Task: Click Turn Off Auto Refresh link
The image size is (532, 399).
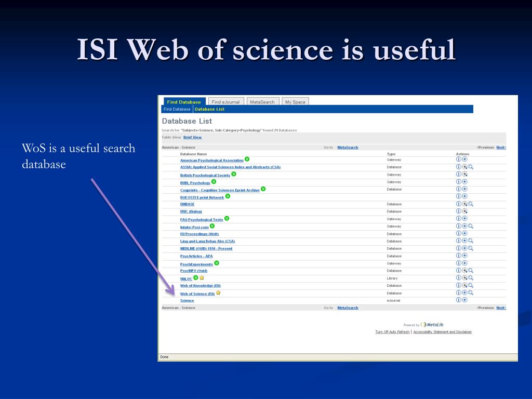Action: (392, 332)
